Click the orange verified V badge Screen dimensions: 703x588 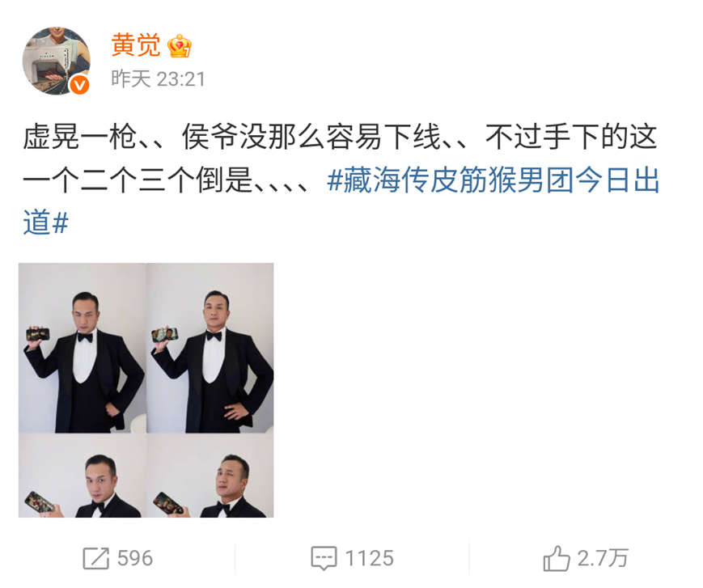(80, 85)
